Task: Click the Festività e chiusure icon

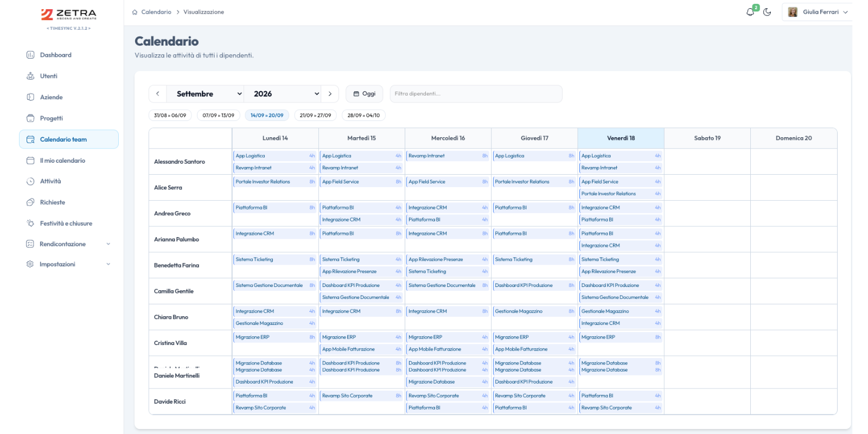Action: point(30,224)
